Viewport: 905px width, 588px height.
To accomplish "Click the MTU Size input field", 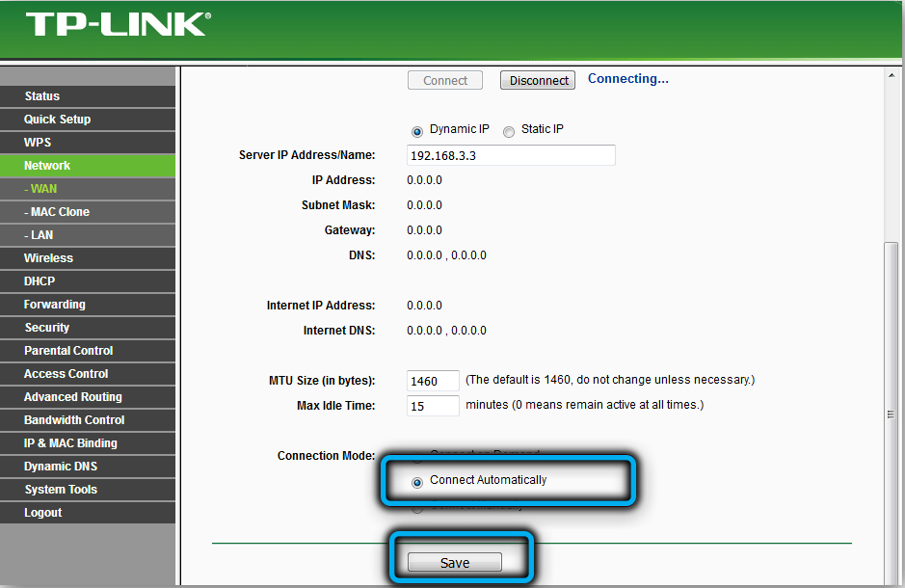I will (x=433, y=381).
